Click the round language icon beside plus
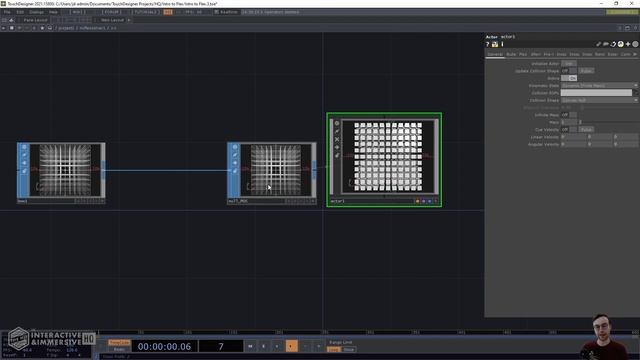Image resolution: width=640 pixels, height=360 pixels. (x=620, y=44)
